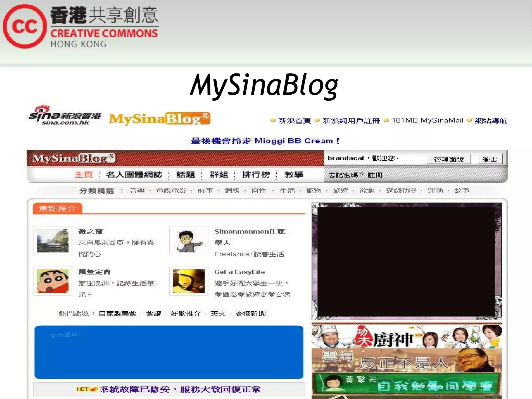Click the 反正不是人 banner
The width and height of the screenshot is (532, 399).
[407, 361]
